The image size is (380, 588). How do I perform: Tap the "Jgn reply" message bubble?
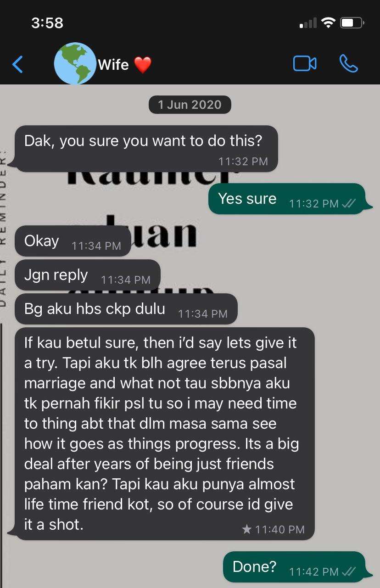tap(88, 275)
